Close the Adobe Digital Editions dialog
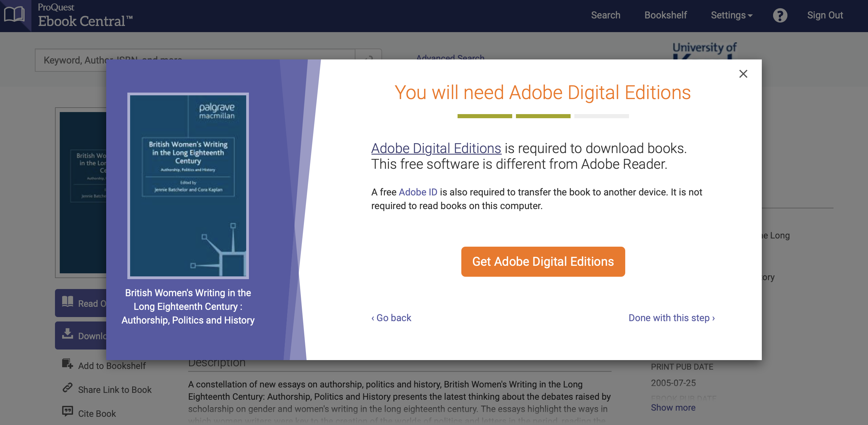 click(x=743, y=74)
